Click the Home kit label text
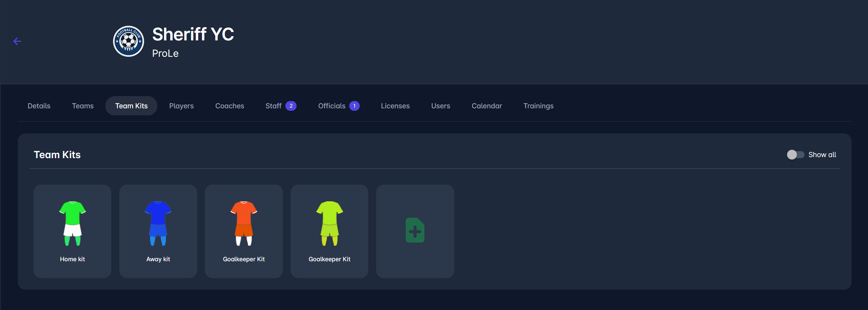Image resolution: width=868 pixels, height=310 pixels. coord(73,259)
